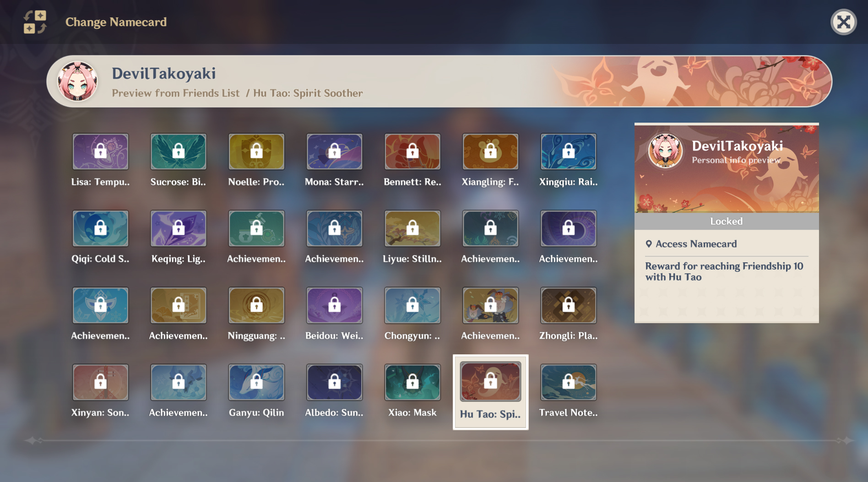Pick the Qiqi: Cold Storage namecard
Viewport: 868px width, 482px height.
[x=100, y=228]
